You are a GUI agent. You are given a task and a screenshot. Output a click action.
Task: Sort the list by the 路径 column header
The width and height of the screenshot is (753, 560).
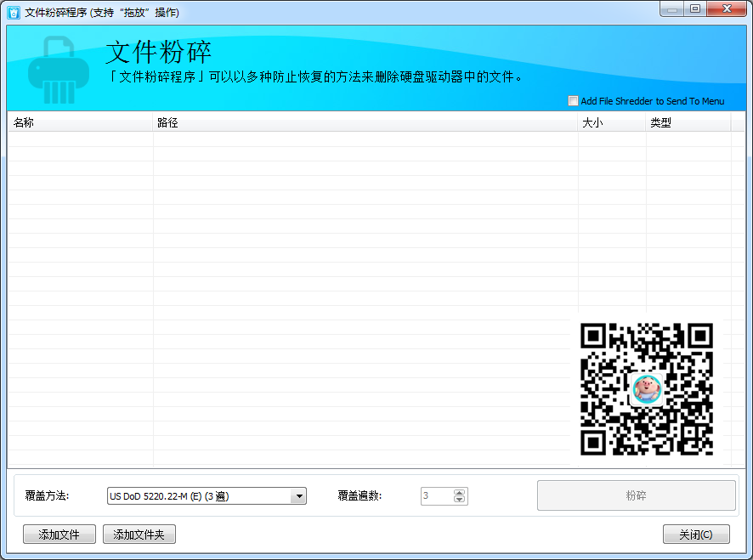[365, 122]
